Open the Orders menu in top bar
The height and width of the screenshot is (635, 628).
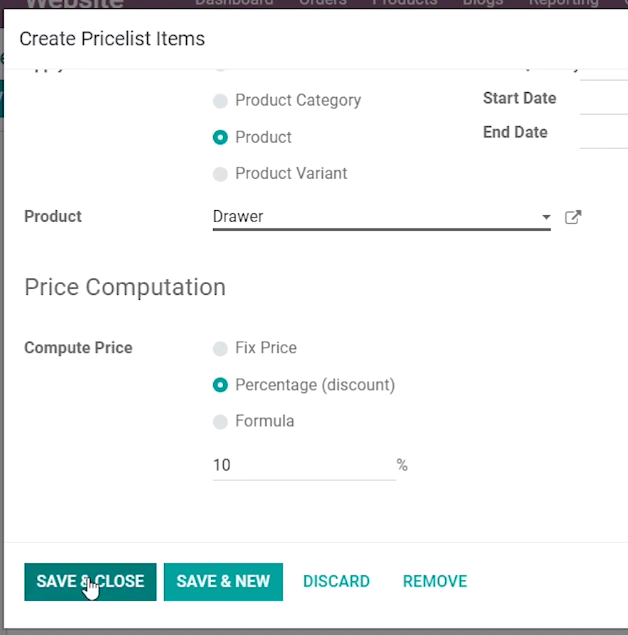323,2
